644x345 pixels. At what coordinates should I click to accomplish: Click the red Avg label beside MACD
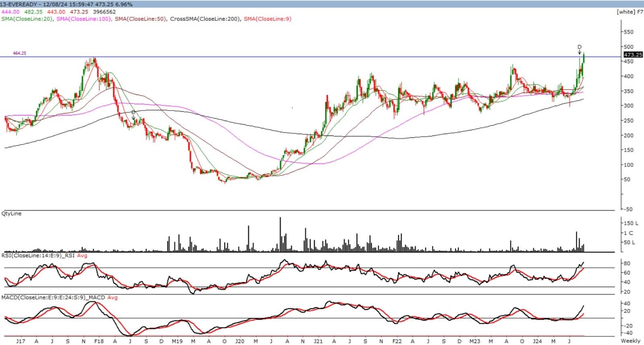(112, 298)
